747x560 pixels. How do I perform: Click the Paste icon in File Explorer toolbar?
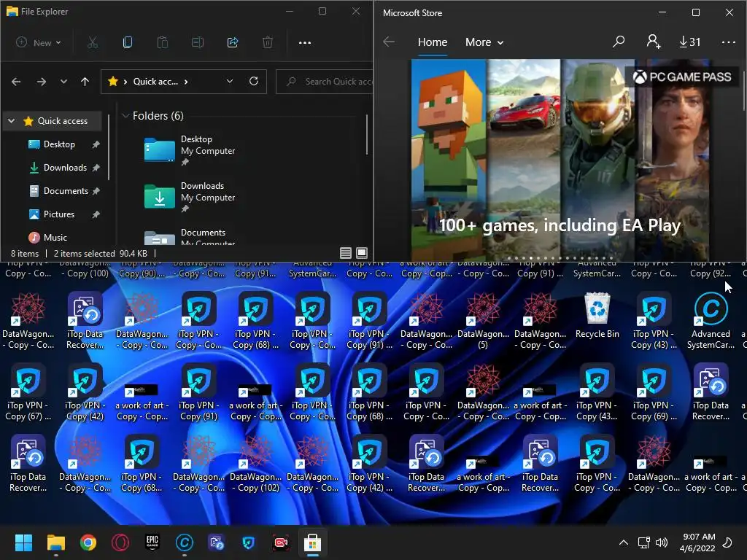163,42
